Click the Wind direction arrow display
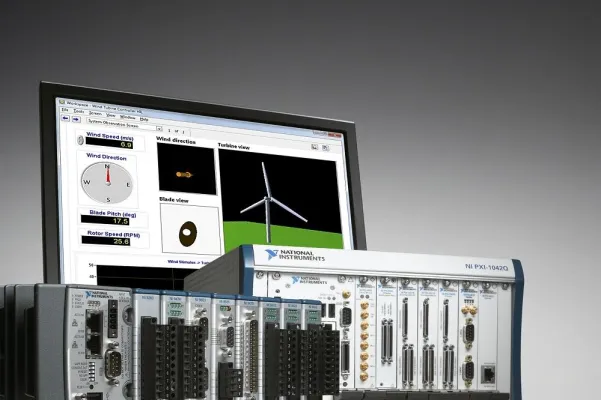This screenshot has width=601, height=400. click(x=186, y=172)
